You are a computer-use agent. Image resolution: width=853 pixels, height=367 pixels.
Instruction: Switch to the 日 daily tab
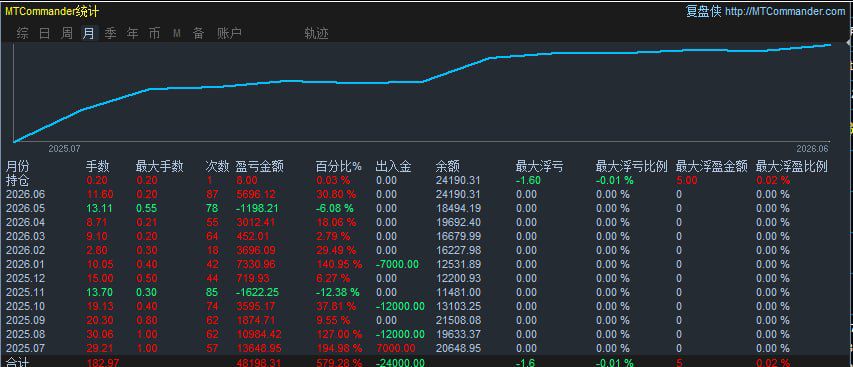point(45,34)
